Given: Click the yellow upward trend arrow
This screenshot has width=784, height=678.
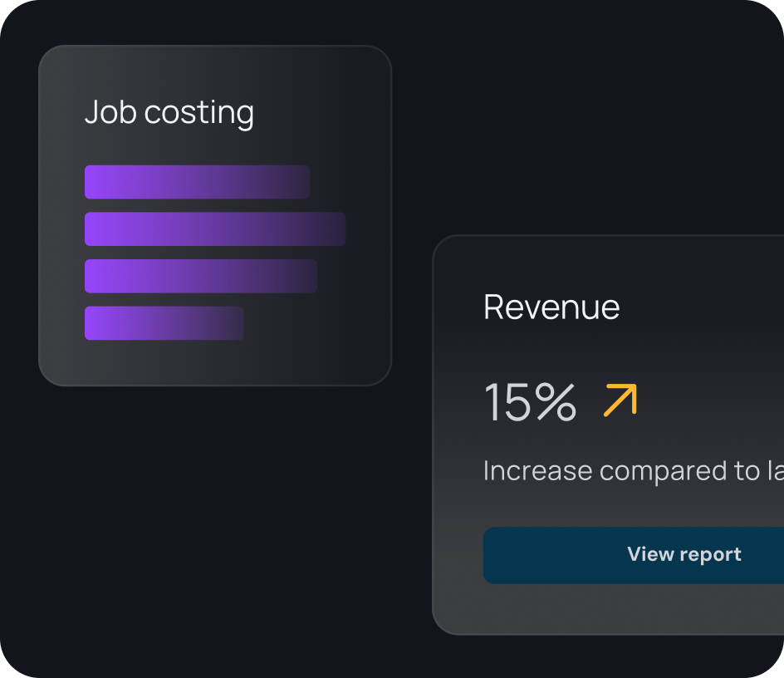Looking at the screenshot, I should [620, 400].
